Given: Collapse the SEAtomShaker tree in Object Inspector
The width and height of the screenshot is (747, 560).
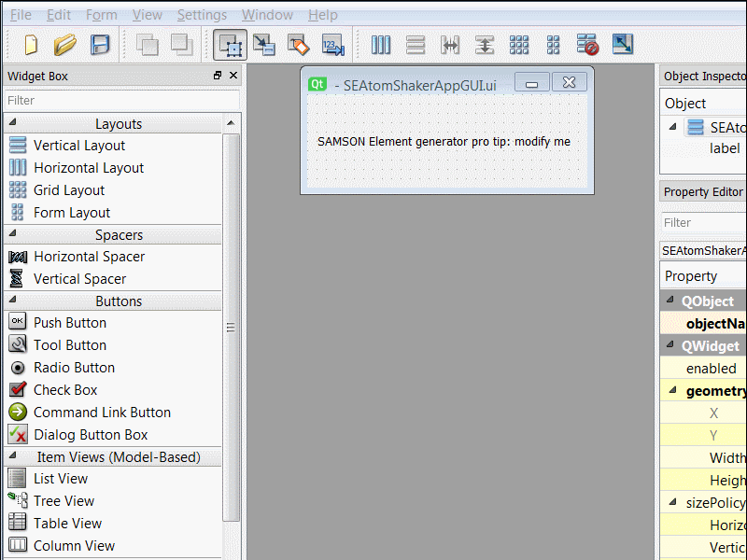Looking at the screenshot, I should [x=673, y=126].
